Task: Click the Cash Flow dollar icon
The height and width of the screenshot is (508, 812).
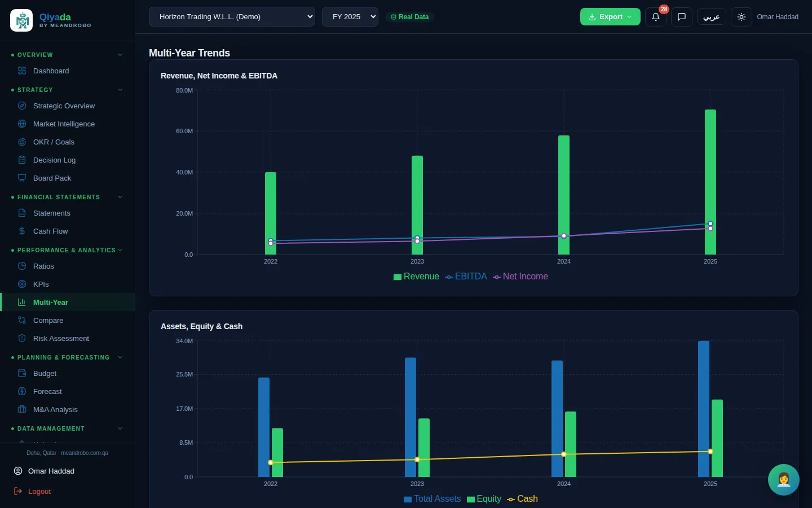Action: [x=22, y=231]
